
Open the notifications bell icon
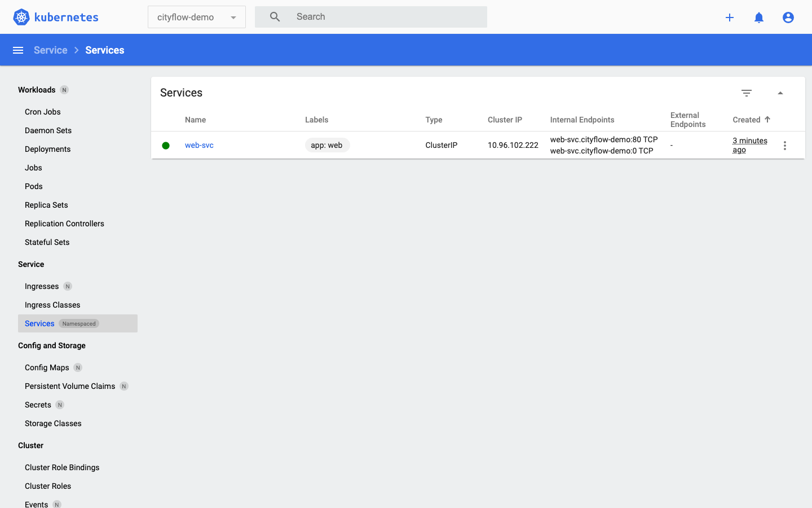coord(759,17)
